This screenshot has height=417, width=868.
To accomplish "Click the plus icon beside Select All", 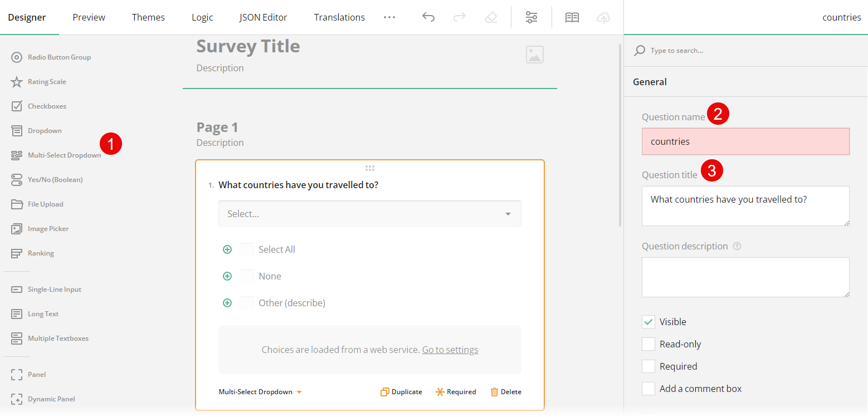I will [227, 249].
